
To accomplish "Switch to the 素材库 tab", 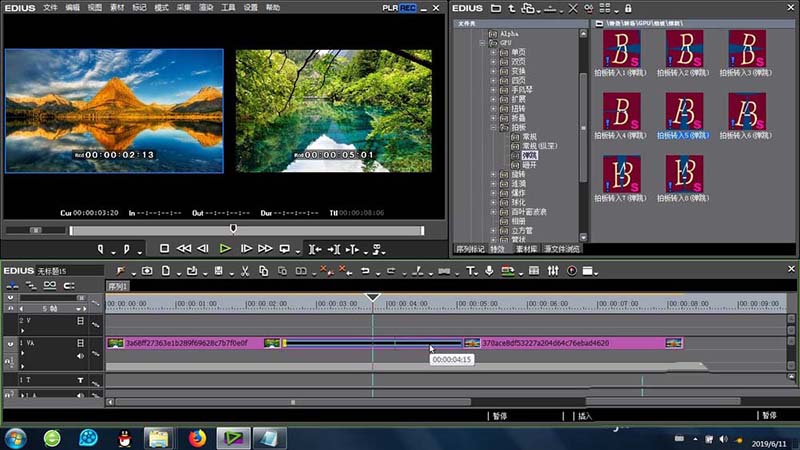I will click(527, 249).
